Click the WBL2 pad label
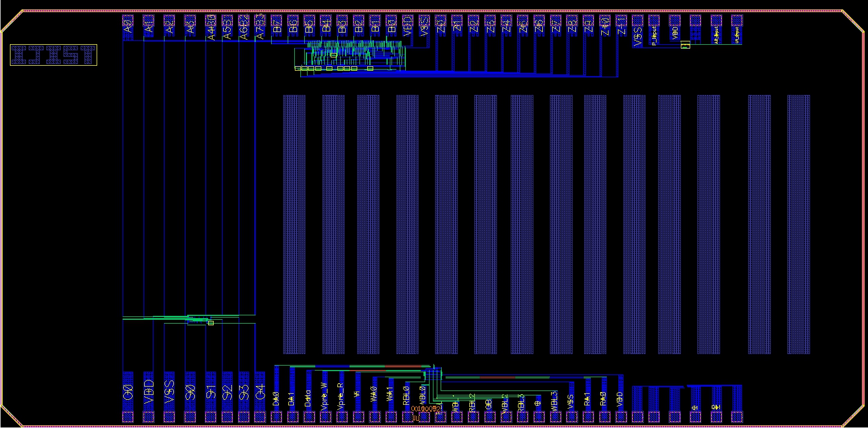Screen dimensions: 868x428 pyautogui.click(x=505, y=403)
